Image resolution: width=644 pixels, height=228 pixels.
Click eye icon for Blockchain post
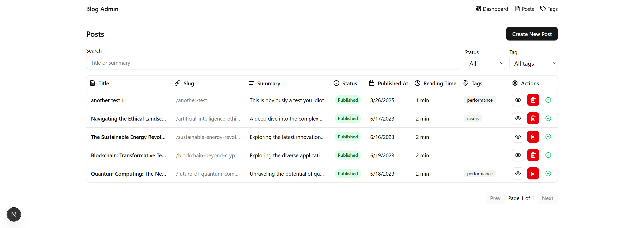518,155
